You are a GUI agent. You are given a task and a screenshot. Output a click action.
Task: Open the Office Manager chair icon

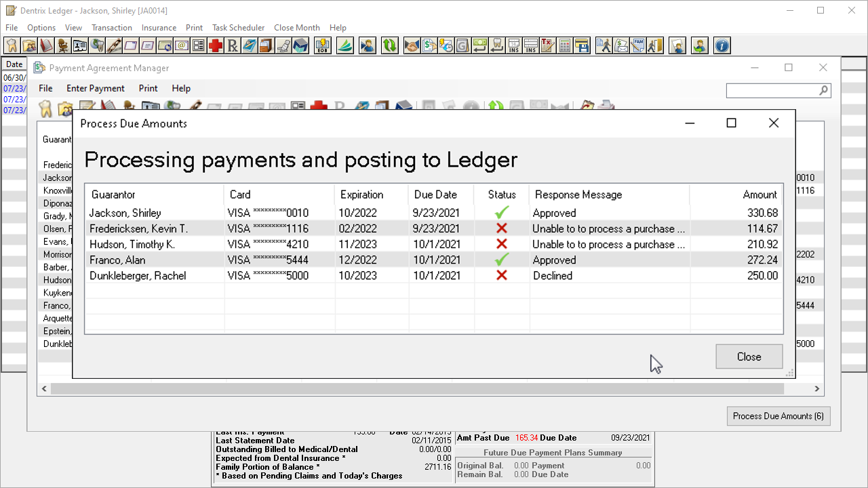pyautogui.click(x=63, y=45)
